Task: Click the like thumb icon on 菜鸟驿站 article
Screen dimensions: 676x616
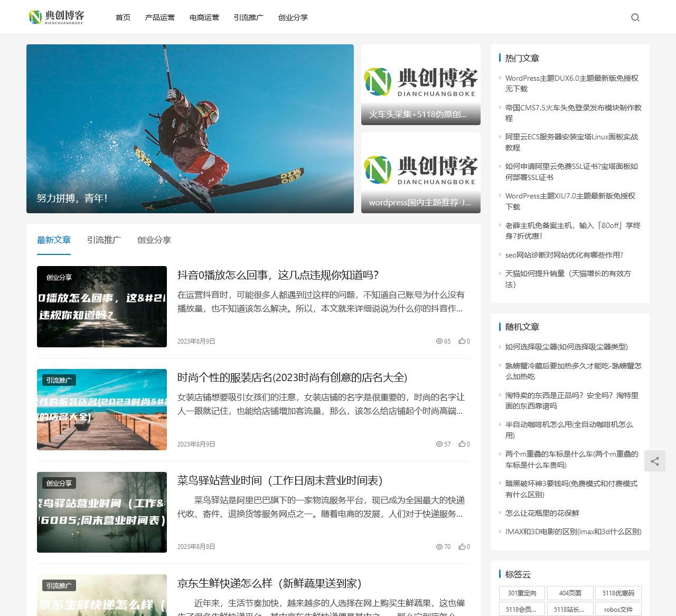Action: point(462,546)
